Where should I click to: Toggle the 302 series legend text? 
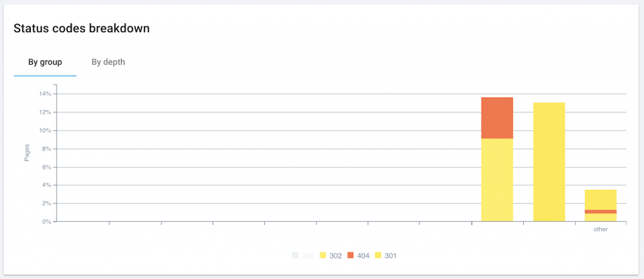pyautogui.click(x=335, y=256)
